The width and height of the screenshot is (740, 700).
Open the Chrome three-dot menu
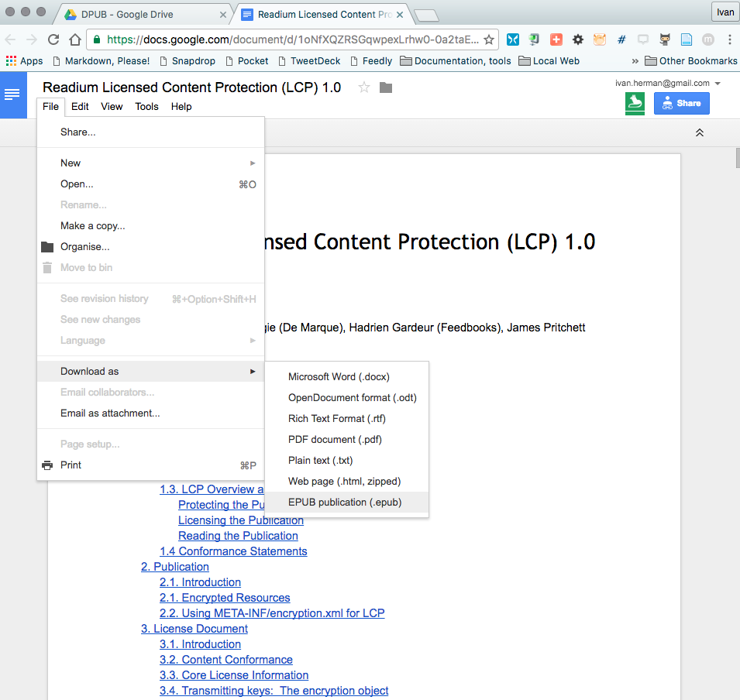[x=730, y=39]
